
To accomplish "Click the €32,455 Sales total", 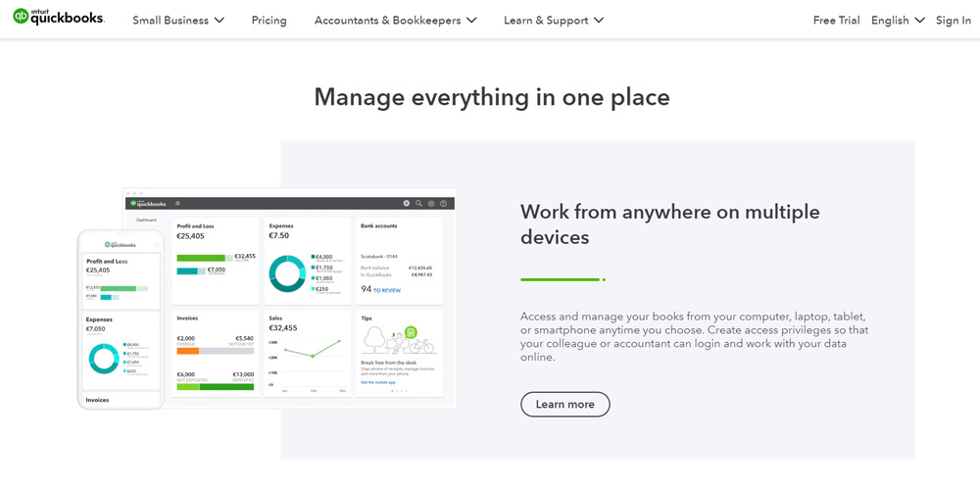I will click(x=283, y=328).
